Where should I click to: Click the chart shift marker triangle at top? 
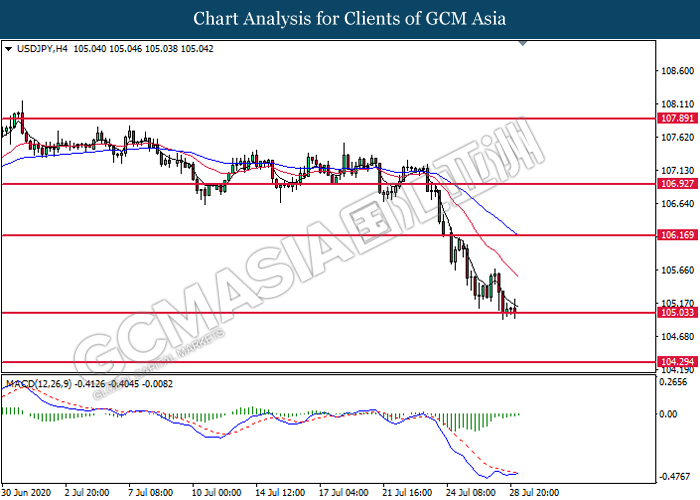pos(523,43)
